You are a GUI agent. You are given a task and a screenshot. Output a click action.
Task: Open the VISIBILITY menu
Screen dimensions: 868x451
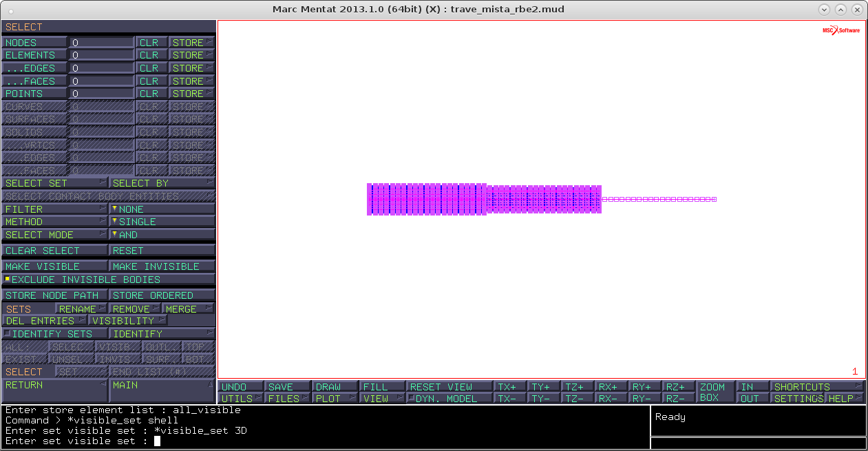[x=128, y=321]
